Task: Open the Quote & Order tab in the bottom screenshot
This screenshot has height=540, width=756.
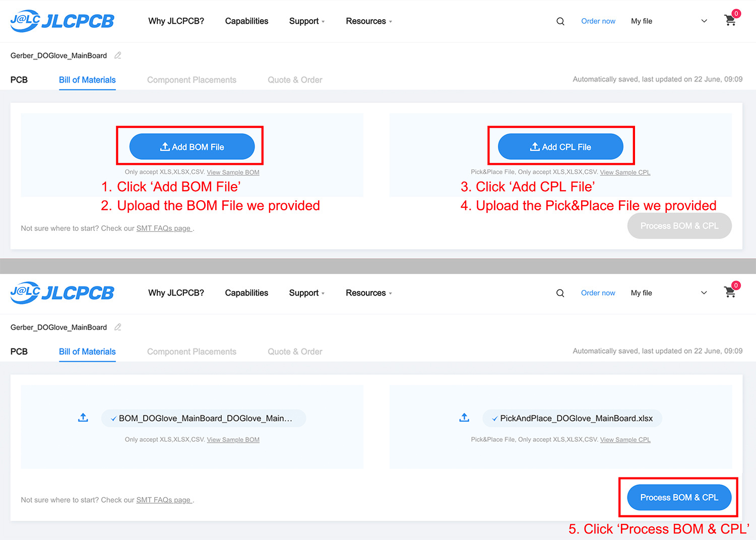Action: coord(295,351)
